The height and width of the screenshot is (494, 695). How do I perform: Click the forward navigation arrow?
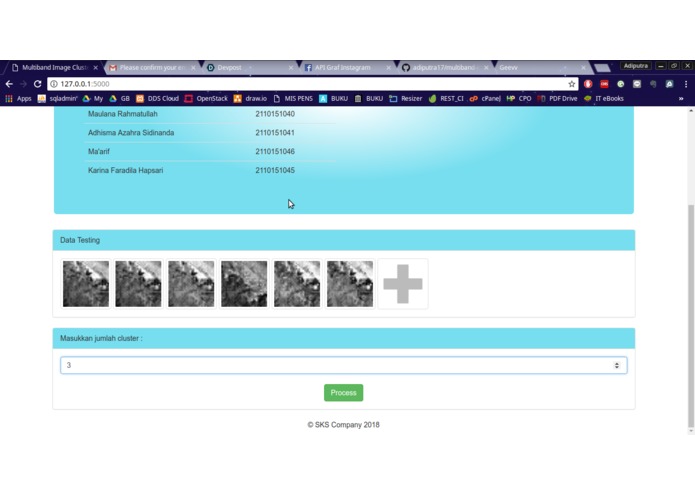point(23,84)
